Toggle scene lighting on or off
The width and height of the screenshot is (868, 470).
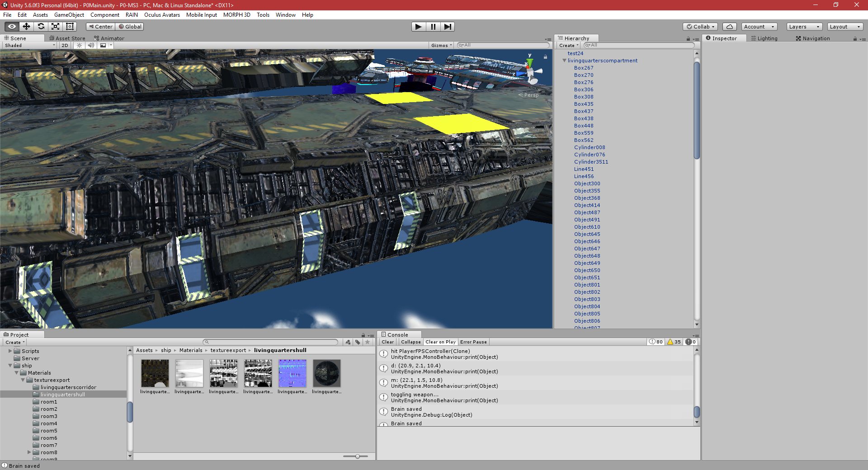(78, 45)
